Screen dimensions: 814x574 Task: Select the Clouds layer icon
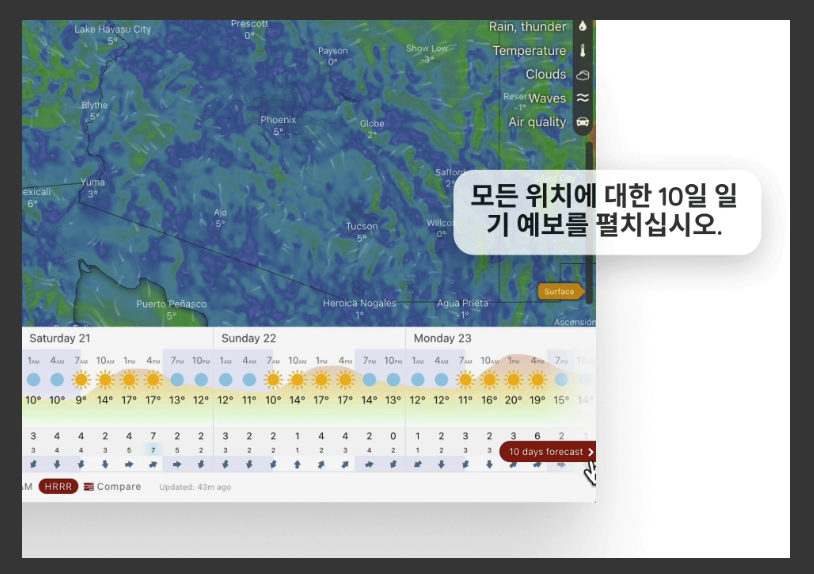(x=582, y=75)
